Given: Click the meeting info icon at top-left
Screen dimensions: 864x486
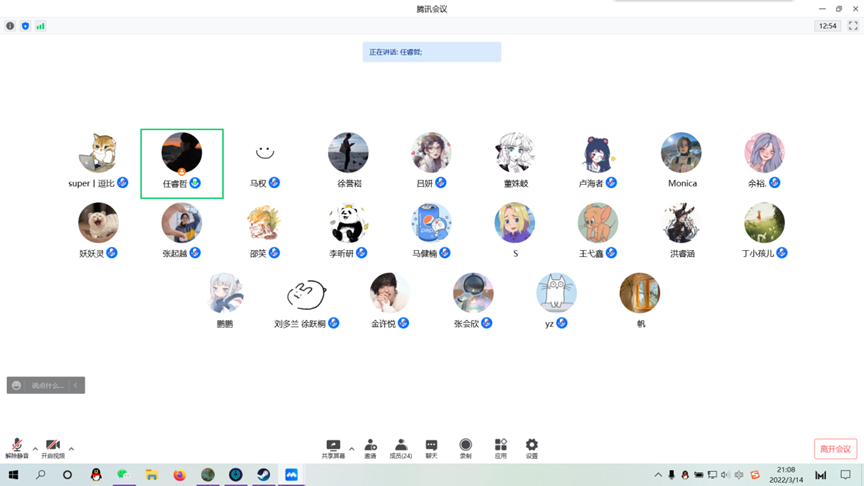Looking at the screenshot, I should click(x=10, y=26).
